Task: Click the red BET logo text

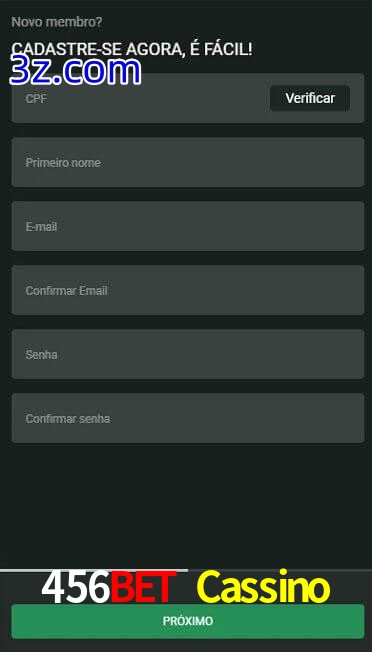Action: click(x=143, y=588)
